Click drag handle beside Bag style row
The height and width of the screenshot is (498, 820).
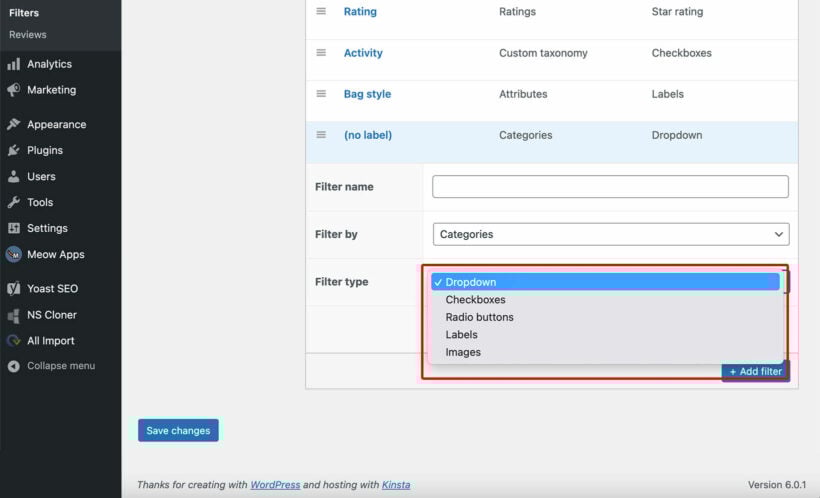[321, 94]
